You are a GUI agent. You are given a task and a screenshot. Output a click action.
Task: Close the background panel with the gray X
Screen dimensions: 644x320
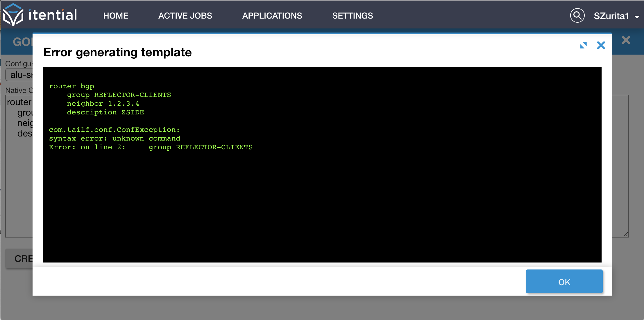[626, 40]
